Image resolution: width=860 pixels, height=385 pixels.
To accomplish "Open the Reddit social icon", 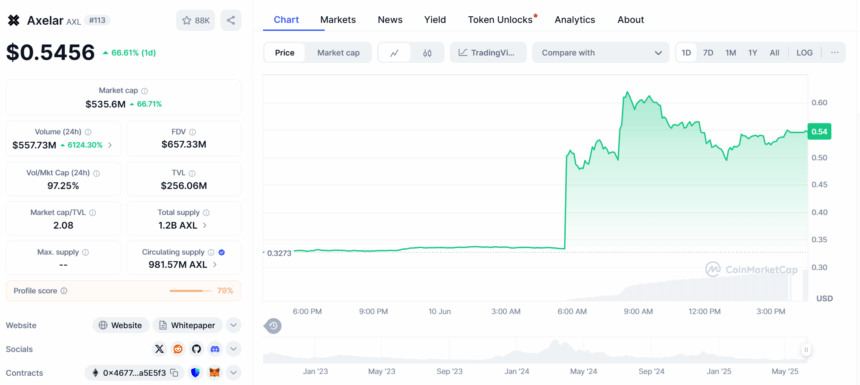I will (178, 349).
